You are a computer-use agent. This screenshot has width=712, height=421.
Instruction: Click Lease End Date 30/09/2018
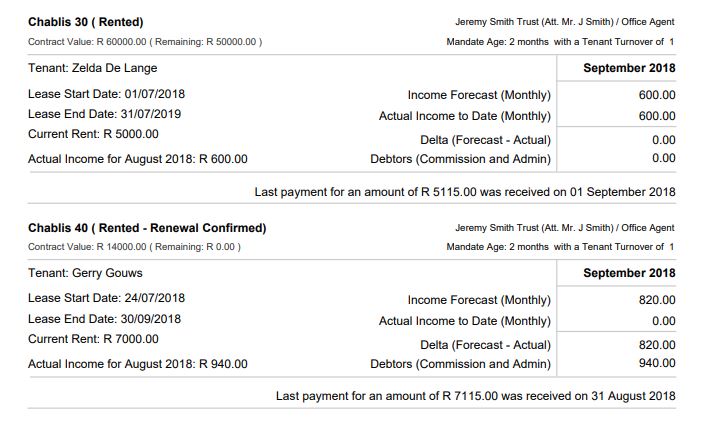point(104,319)
